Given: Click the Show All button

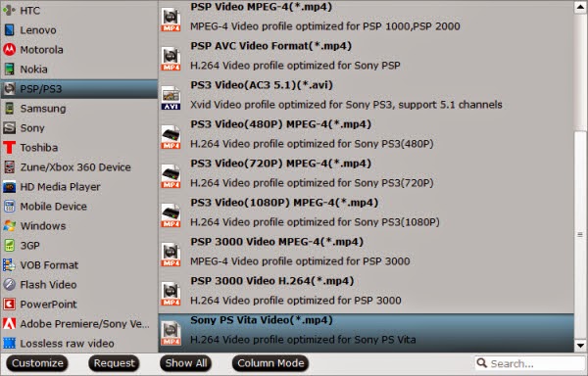Looking at the screenshot, I should point(186,363).
